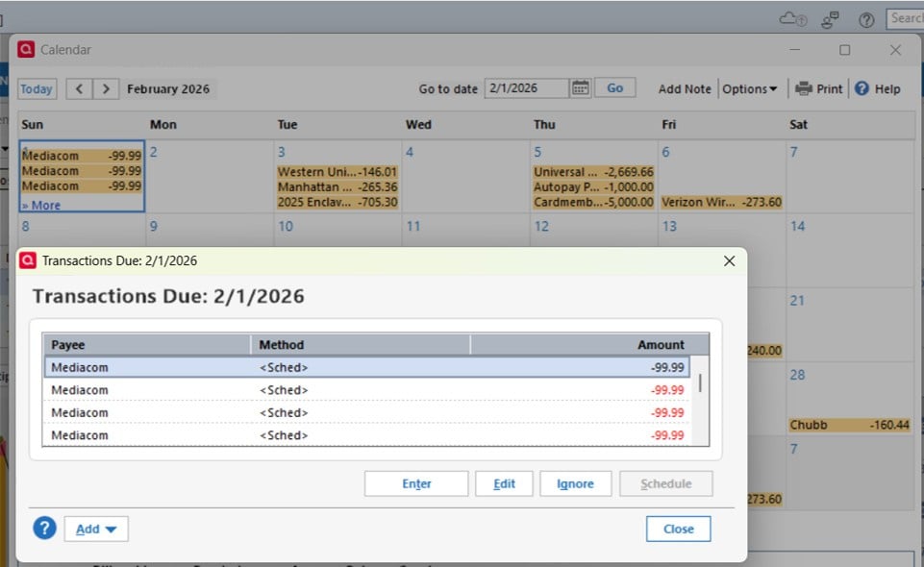
Task: Click the Enter button in dialog
Action: click(416, 483)
